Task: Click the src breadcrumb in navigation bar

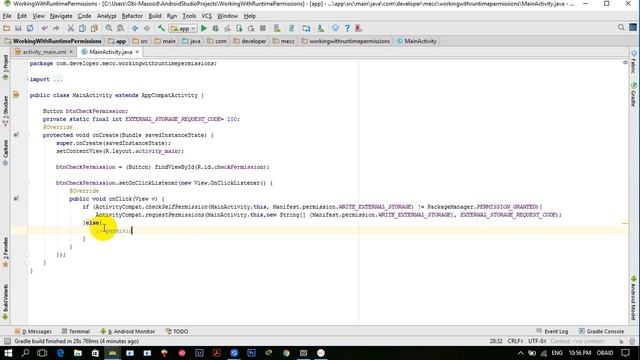Action: coord(140,41)
